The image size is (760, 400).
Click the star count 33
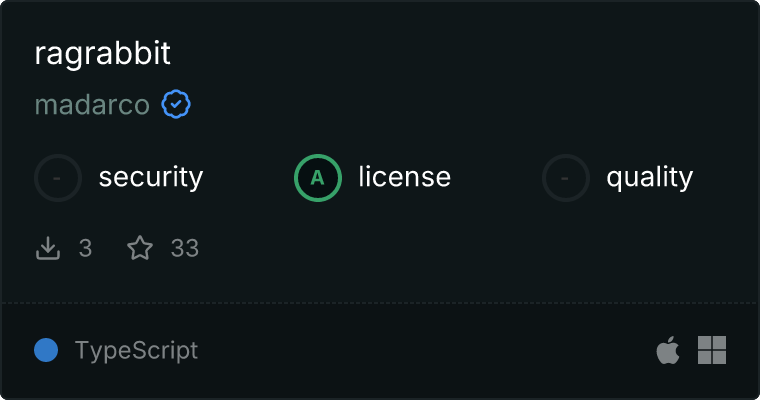[x=185, y=248]
